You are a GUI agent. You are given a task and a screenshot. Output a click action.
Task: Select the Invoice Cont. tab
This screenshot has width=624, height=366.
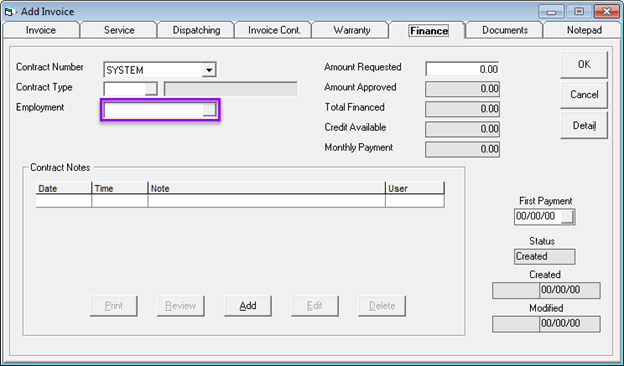tap(274, 30)
